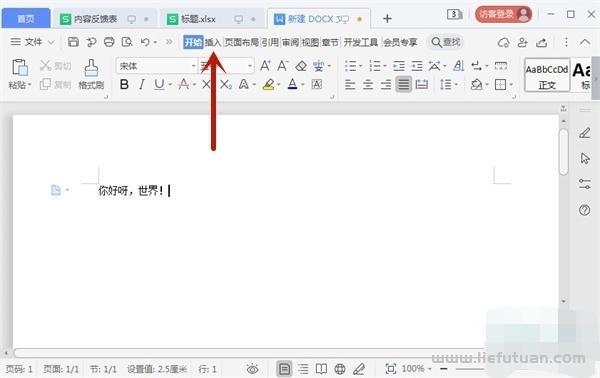The image size is (600, 378).
Task: Apply the yellow text highlight color
Action: (x=269, y=84)
